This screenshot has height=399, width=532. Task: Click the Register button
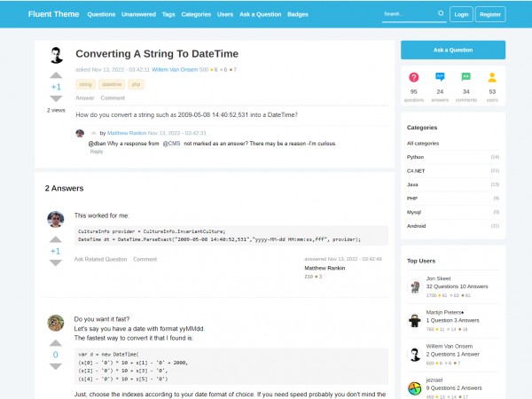click(x=489, y=14)
